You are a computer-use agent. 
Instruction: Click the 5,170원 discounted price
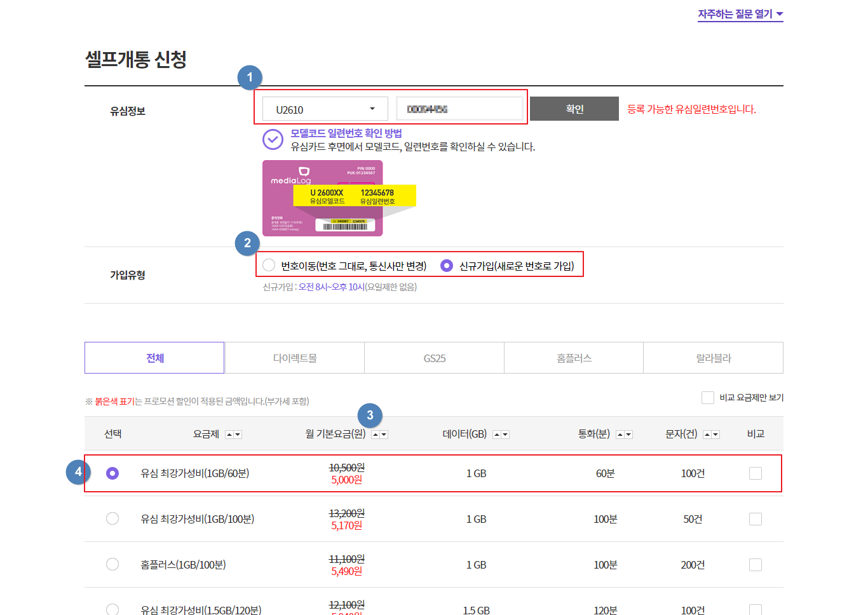tap(347, 525)
